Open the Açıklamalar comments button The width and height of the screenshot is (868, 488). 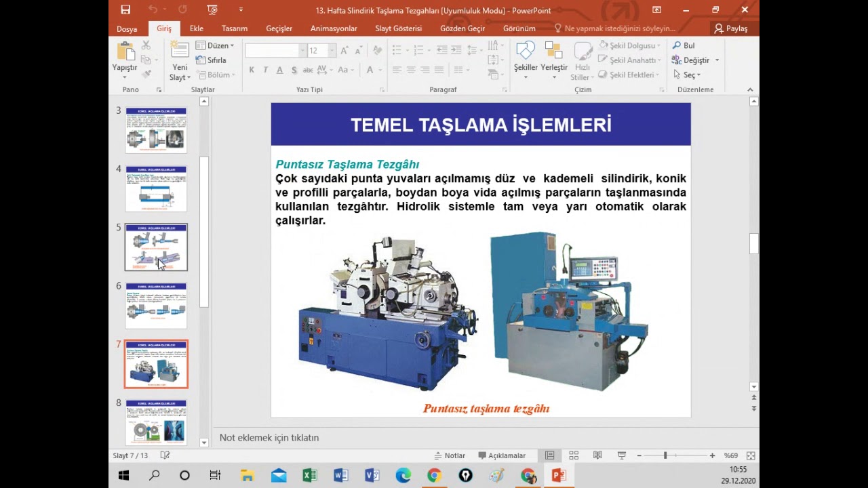pos(502,455)
